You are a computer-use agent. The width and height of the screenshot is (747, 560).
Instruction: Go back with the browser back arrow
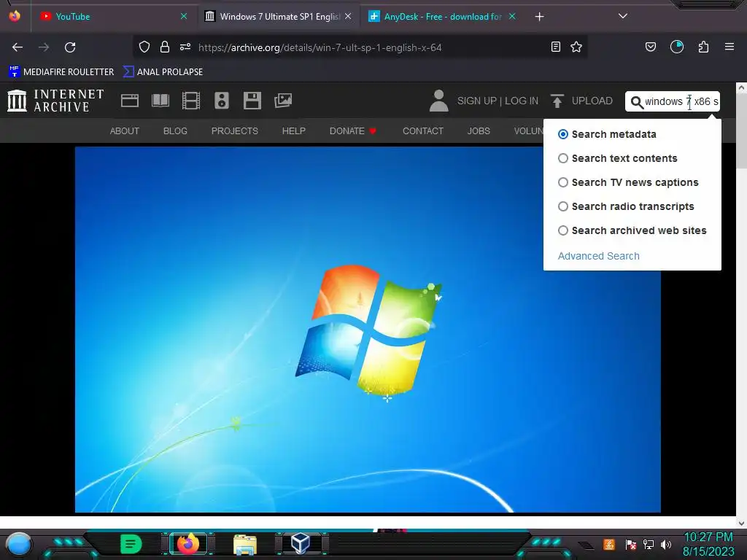[x=18, y=47]
